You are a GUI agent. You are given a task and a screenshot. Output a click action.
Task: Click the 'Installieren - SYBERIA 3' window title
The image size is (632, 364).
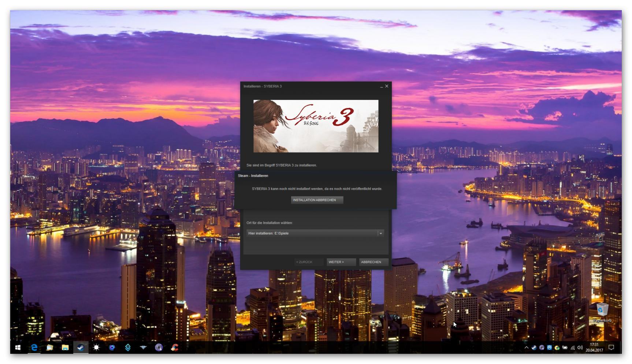coord(263,86)
